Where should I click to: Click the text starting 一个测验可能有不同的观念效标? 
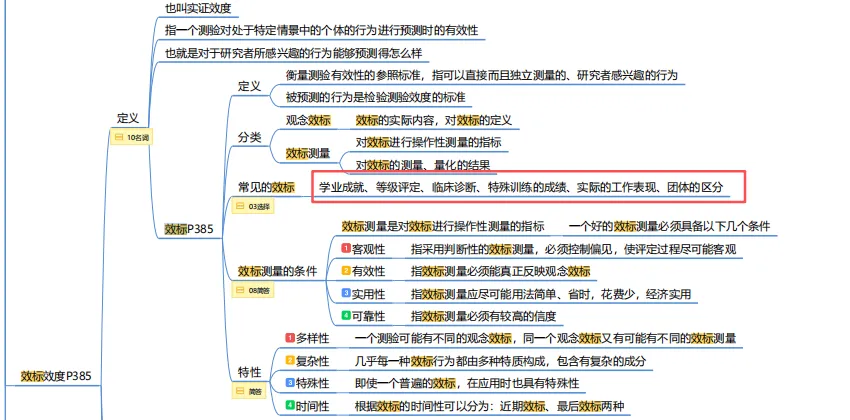click(x=545, y=339)
